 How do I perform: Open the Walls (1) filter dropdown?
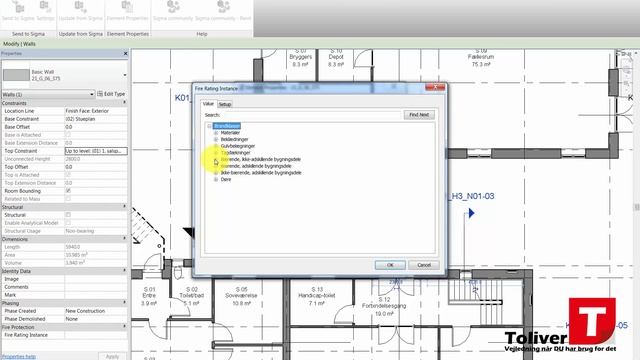pyautogui.click(x=48, y=94)
